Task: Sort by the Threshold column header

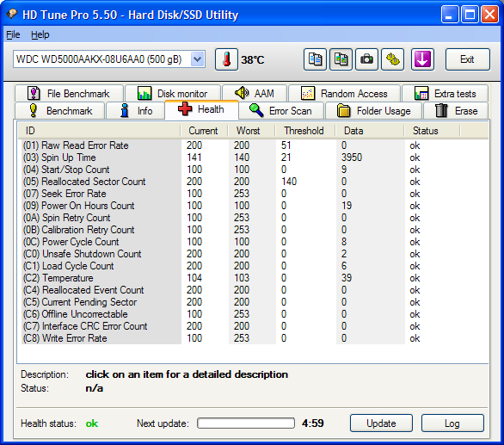Action: [304, 131]
